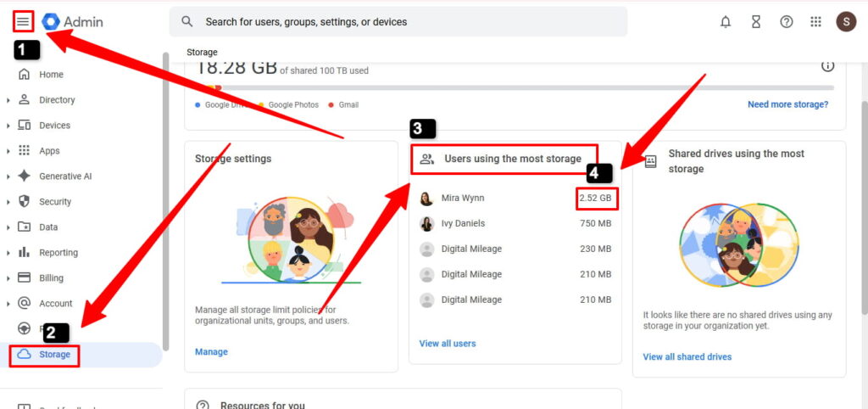
Task: Click the shared storage usage bar
Action: pyautogui.click(x=509, y=87)
